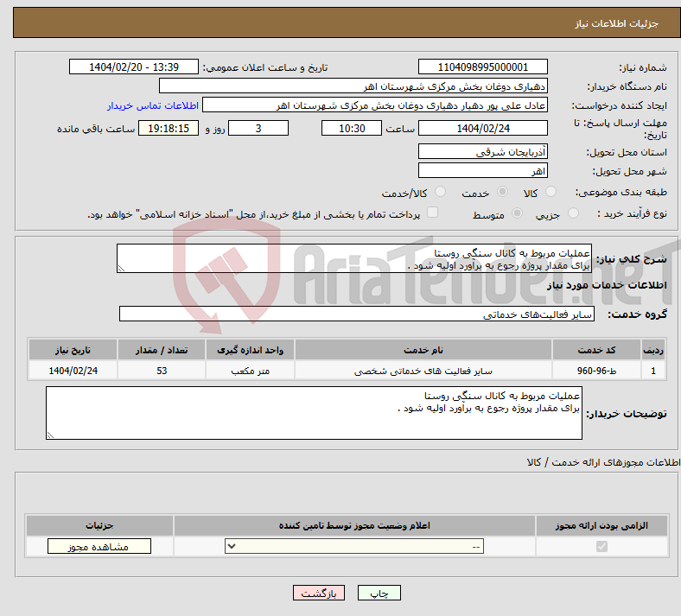Click the سایر فعالیت های خدماتی شخصی cell

[x=423, y=371]
